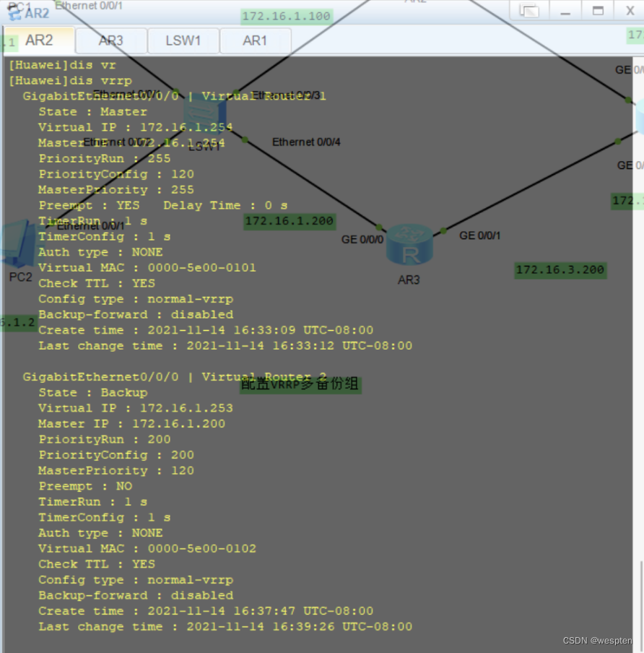Click the 'Ethernet 0/0/4' port label
The height and width of the screenshot is (653, 644).
(x=306, y=142)
